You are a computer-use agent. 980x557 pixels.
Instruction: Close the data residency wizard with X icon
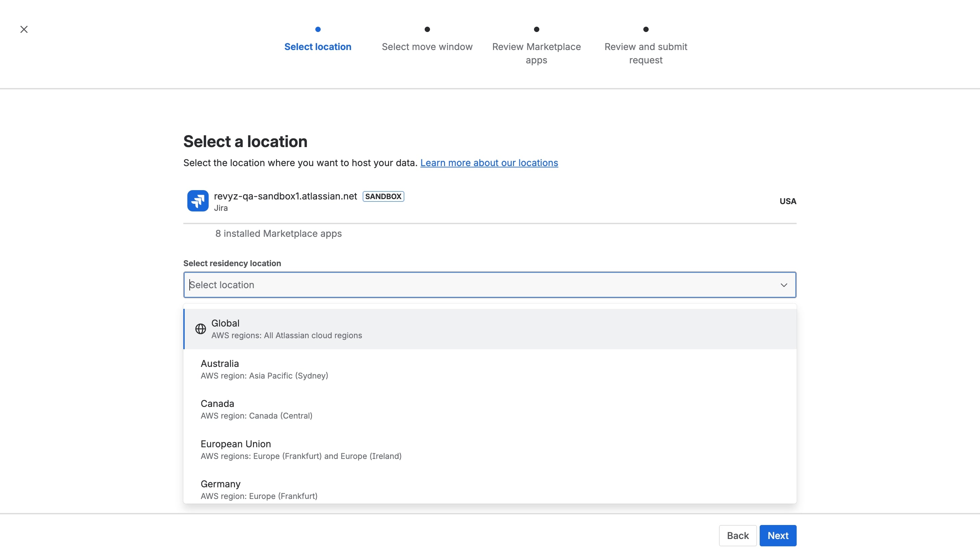coord(24,29)
